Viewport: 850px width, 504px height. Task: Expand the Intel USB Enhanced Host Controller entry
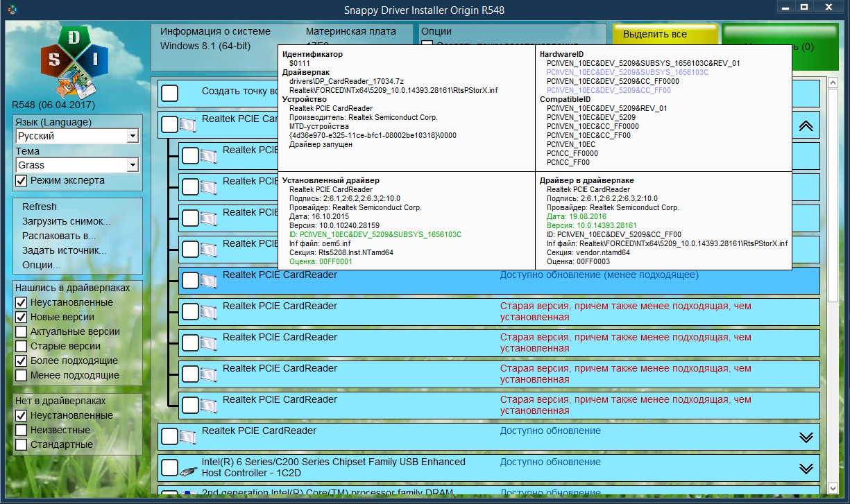(x=806, y=469)
